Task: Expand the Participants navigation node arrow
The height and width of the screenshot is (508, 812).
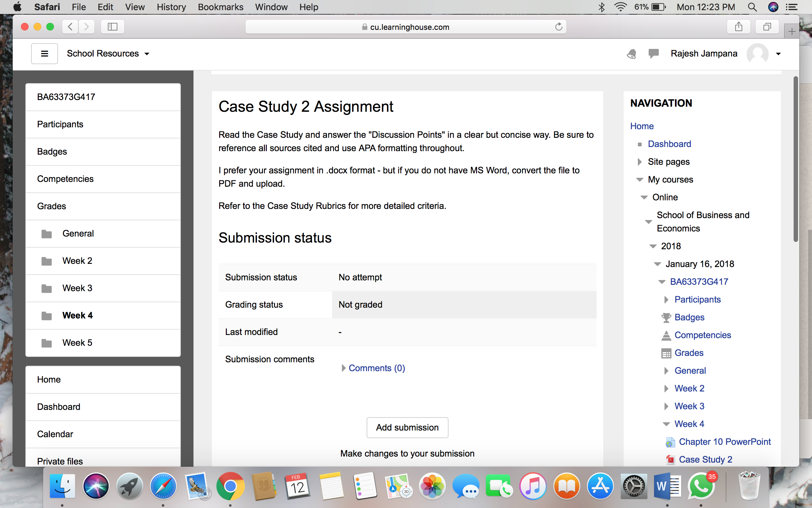Action: tap(666, 300)
